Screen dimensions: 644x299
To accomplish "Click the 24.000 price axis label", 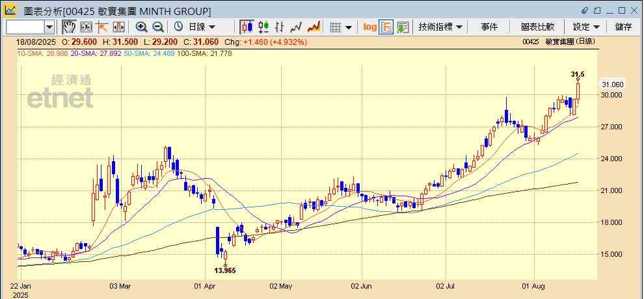I will pyautogui.click(x=612, y=159).
